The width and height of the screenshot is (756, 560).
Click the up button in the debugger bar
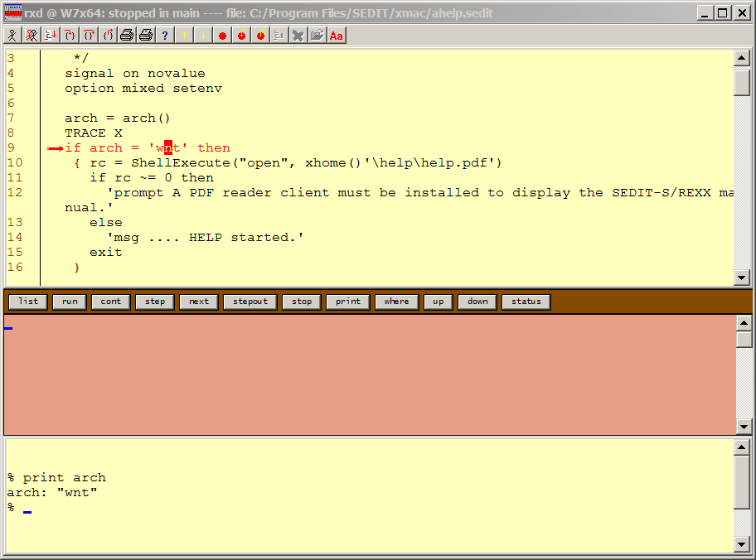(438, 302)
